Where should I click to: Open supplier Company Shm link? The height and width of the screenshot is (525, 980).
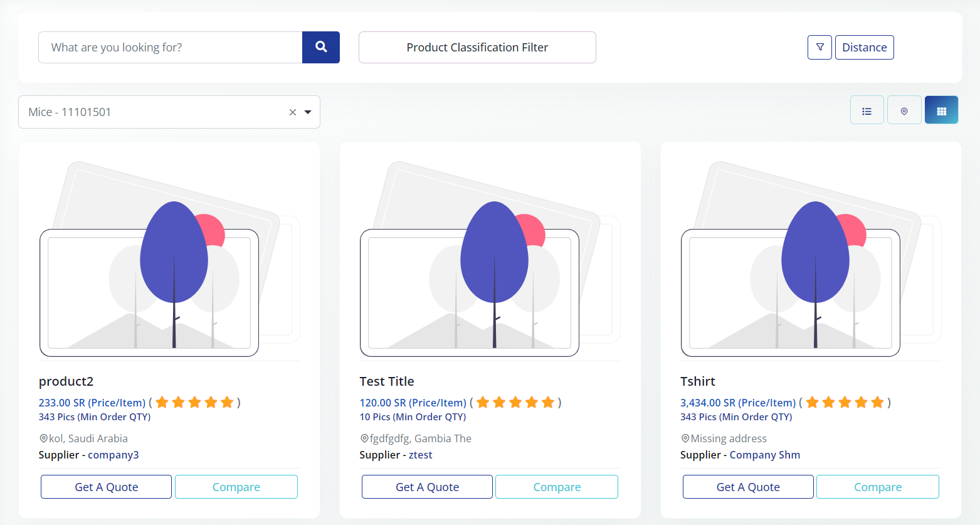click(764, 455)
